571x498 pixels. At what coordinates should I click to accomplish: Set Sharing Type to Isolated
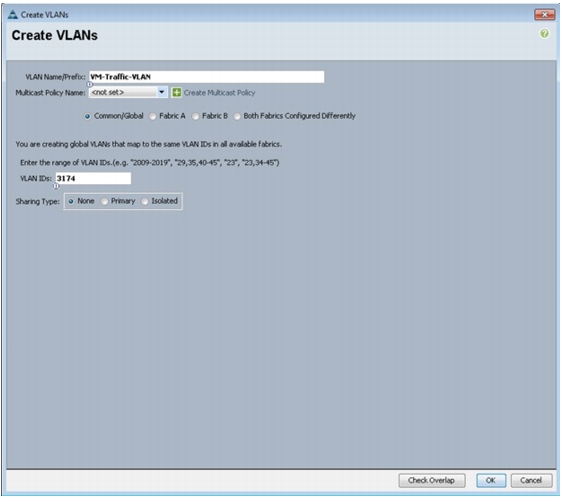pos(145,201)
